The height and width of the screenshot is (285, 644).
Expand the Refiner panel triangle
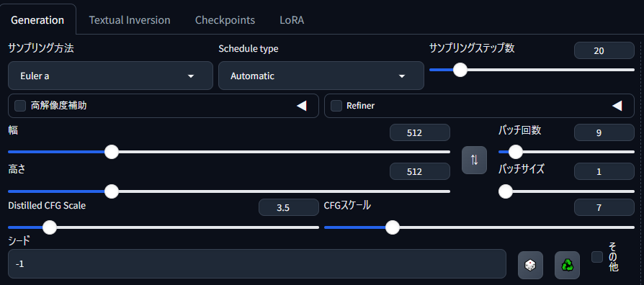pos(617,106)
